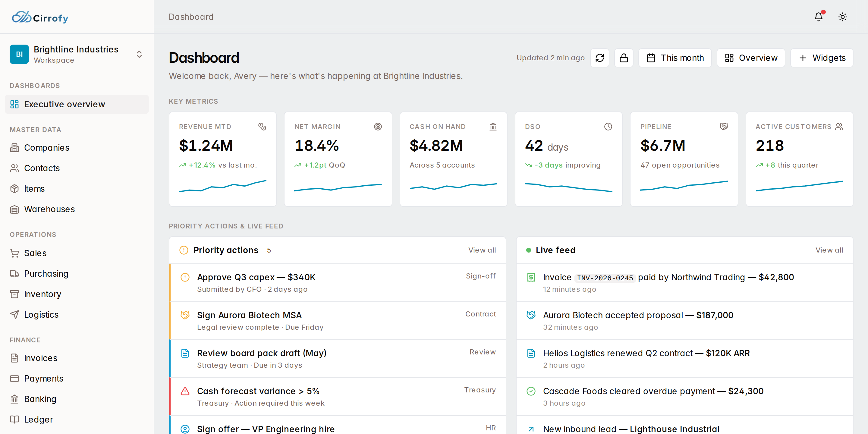868x434 pixels.
Task: Click the invoice icon for Northwind Trading payment
Action: (531, 277)
